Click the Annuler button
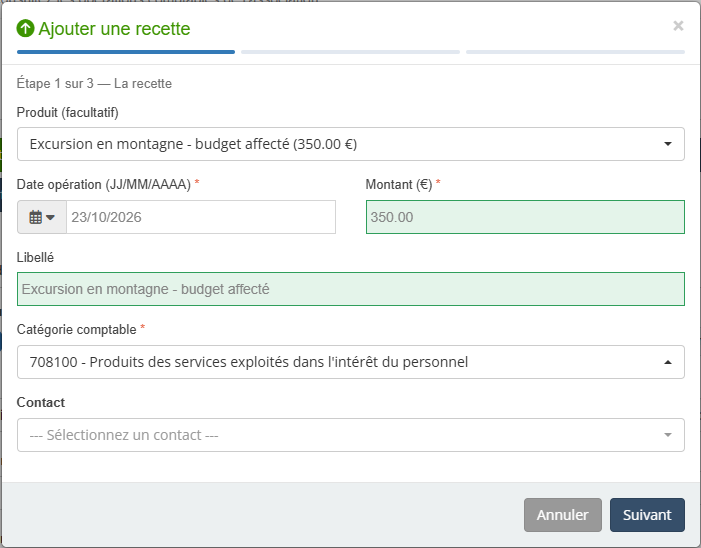The width and height of the screenshot is (701, 548). point(562,515)
